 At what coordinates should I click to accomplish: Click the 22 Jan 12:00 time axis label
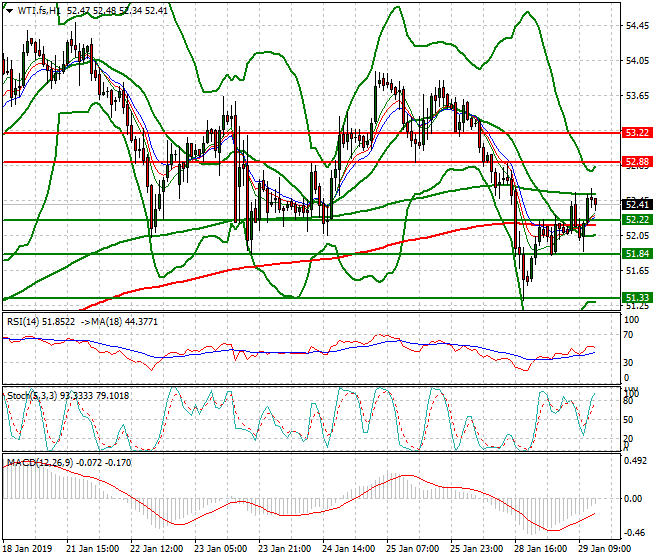156,549
